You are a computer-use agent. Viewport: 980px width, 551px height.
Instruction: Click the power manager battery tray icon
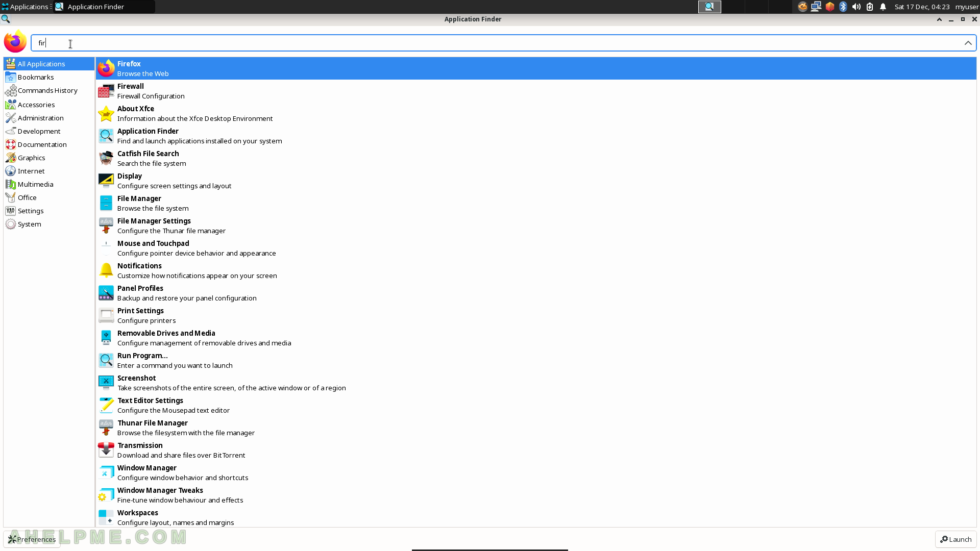(870, 7)
